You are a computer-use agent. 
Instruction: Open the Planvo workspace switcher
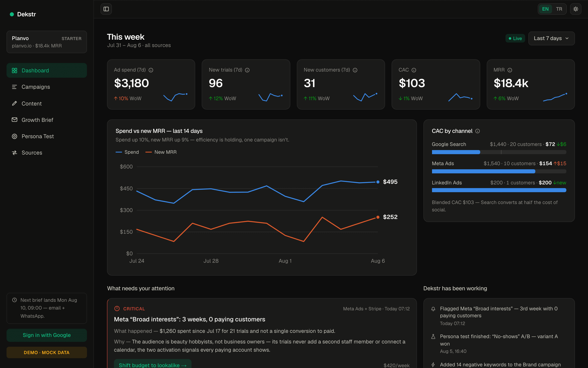(47, 42)
